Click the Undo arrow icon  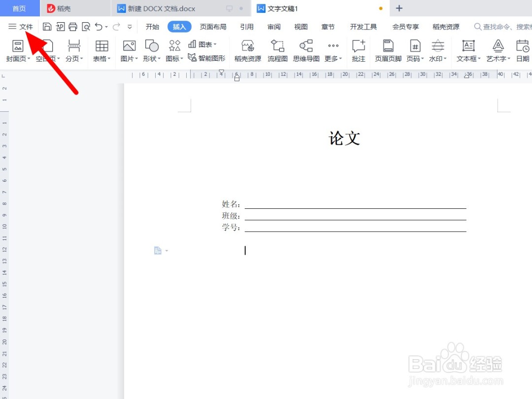click(99, 27)
